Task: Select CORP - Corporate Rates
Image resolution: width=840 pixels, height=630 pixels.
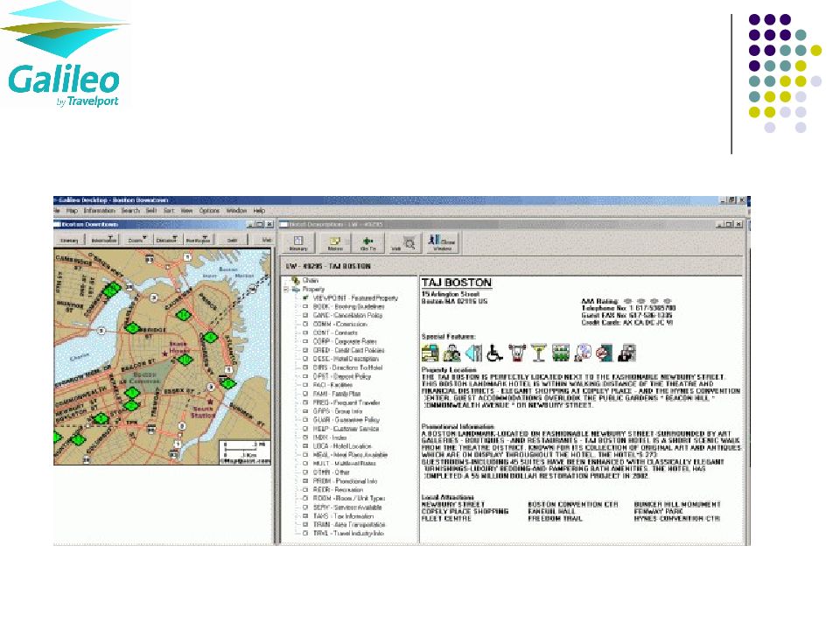Action: pos(345,341)
